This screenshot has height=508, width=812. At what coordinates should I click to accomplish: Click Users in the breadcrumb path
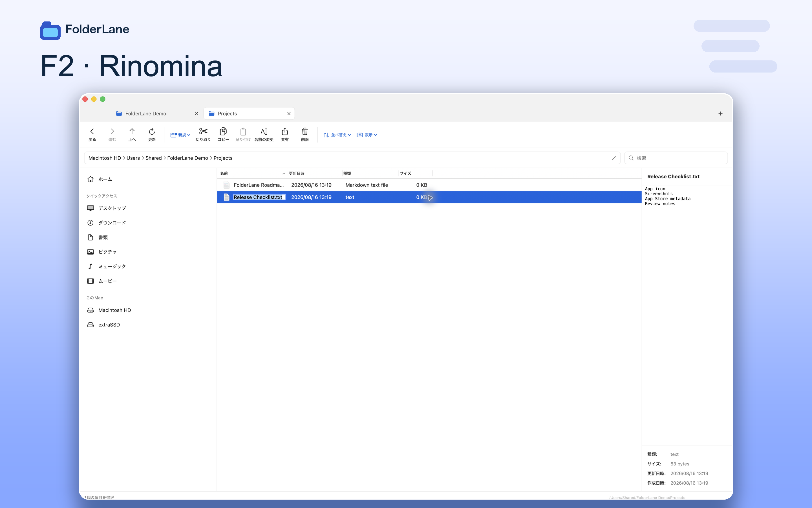pyautogui.click(x=133, y=158)
